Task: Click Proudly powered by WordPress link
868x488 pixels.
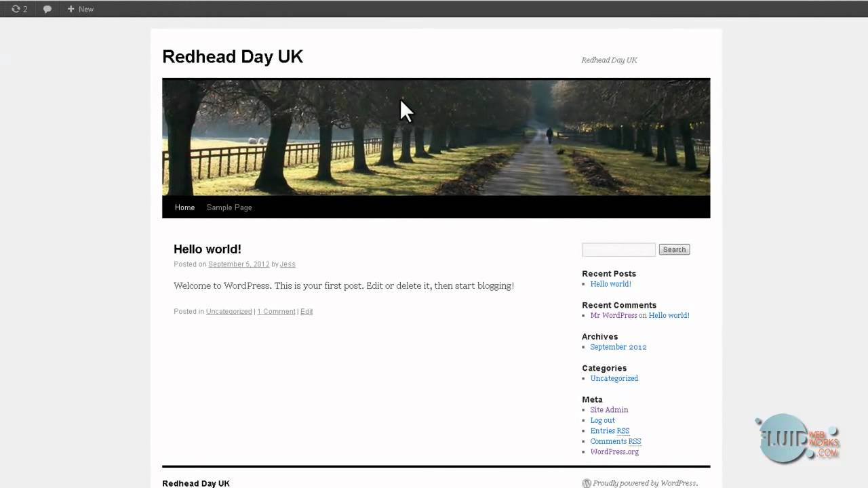Action: 645,483
